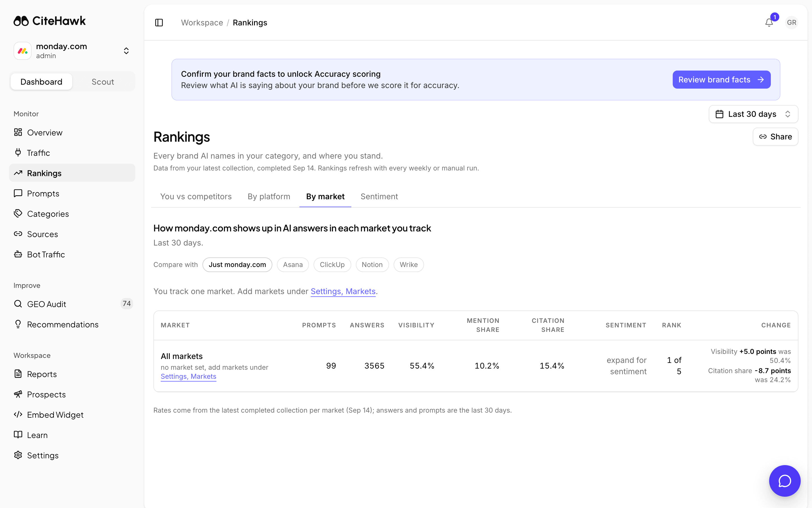Image resolution: width=812 pixels, height=508 pixels.
Task: Select the By market tab
Action: pos(325,196)
